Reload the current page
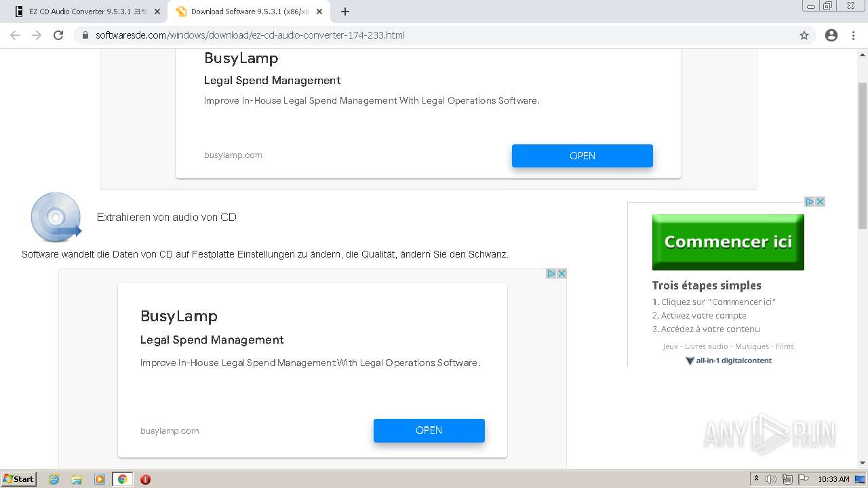The width and height of the screenshot is (868, 488). 58,35
